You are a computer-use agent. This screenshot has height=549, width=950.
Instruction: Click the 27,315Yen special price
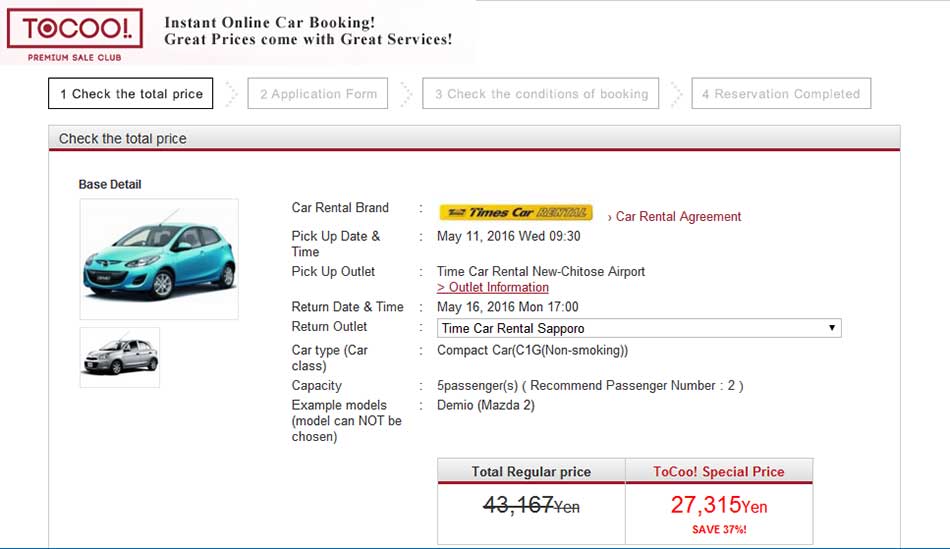[719, 505]
